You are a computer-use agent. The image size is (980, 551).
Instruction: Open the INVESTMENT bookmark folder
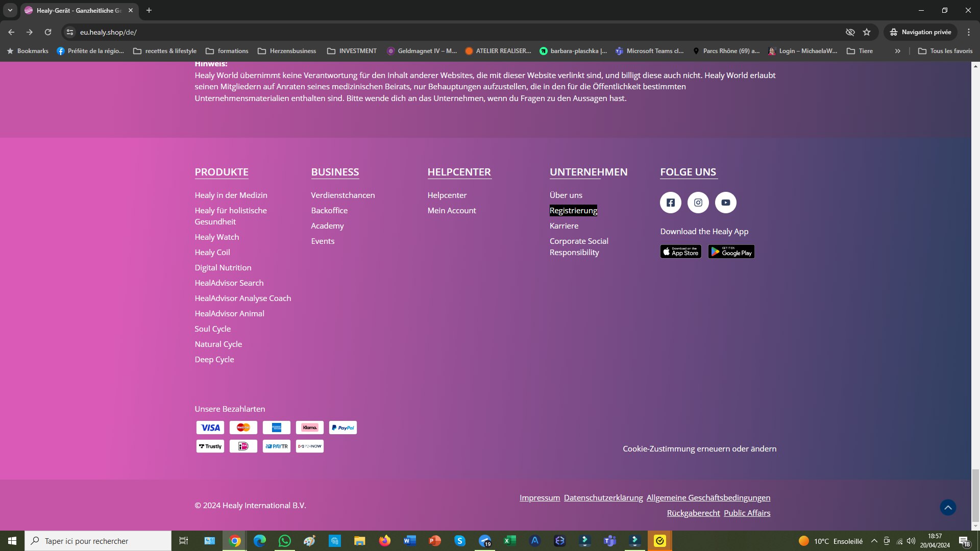click(x=352, y=51)
